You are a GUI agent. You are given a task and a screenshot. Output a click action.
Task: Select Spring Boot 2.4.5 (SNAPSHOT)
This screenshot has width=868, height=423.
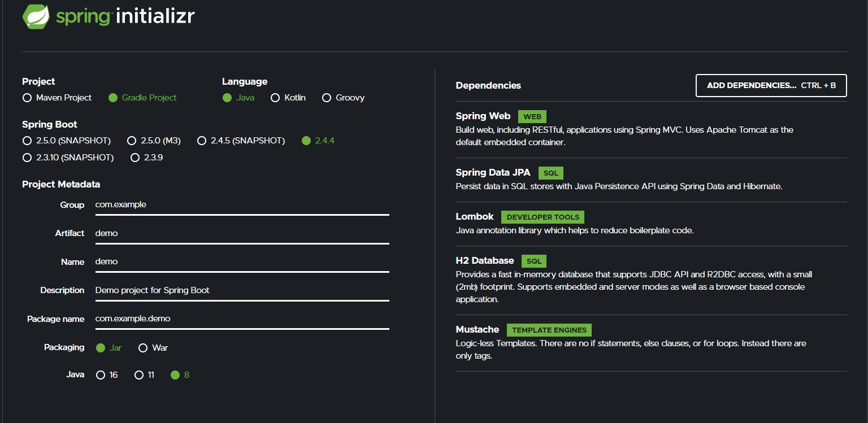202,141
